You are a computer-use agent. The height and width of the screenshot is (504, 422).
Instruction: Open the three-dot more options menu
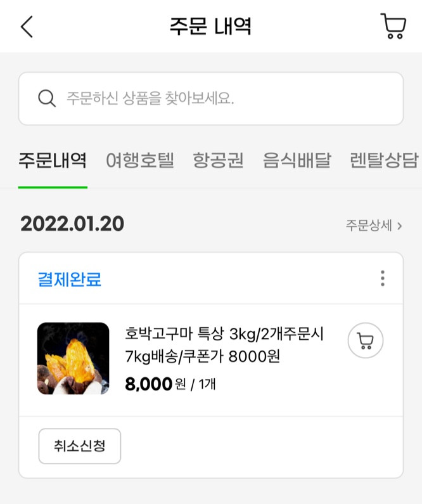tap(383, 278)
